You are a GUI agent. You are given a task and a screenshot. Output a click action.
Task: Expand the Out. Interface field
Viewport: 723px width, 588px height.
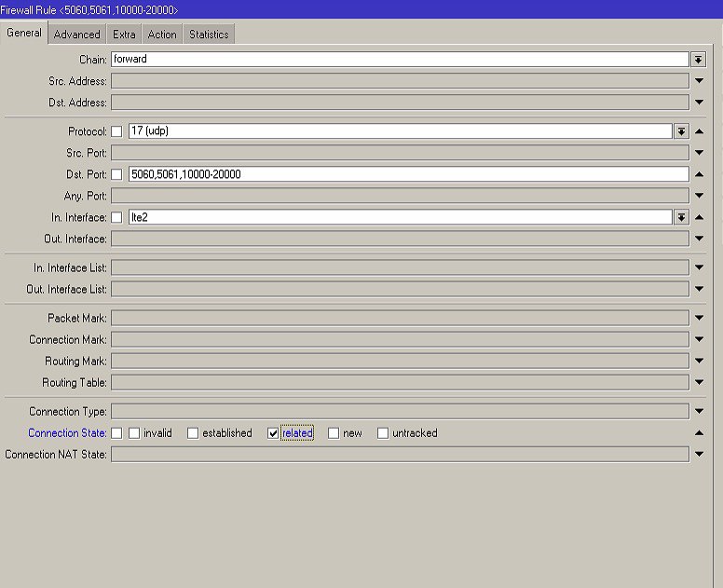[x=699, y=239]
